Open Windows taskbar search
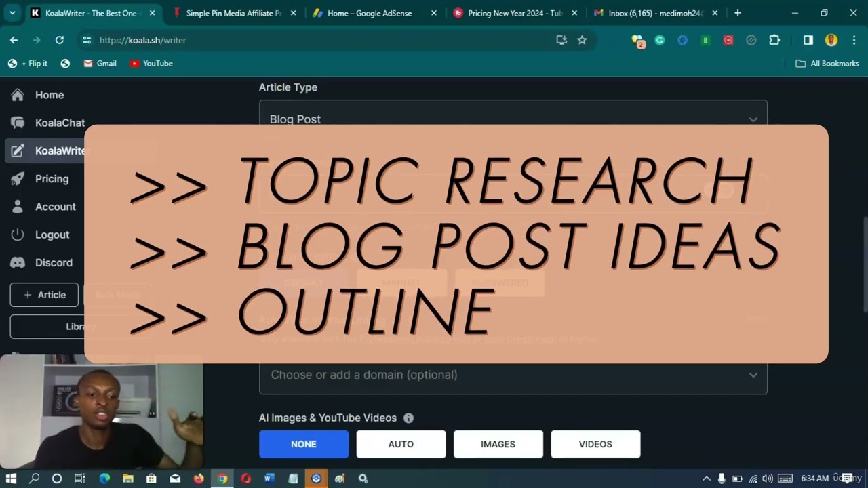This screenshot has width=868, height=488. (35, 479)
